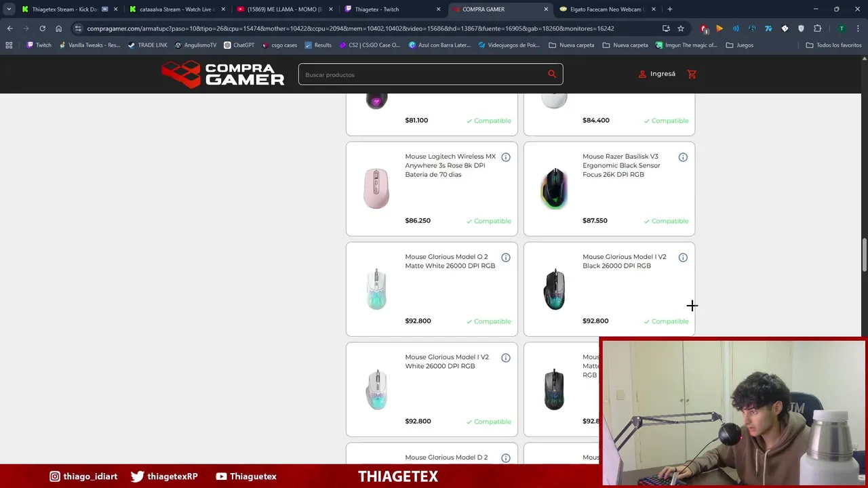Click the 7tv extension icon
The width and height of the screenshot is (868, 488).
coord(768,28)
